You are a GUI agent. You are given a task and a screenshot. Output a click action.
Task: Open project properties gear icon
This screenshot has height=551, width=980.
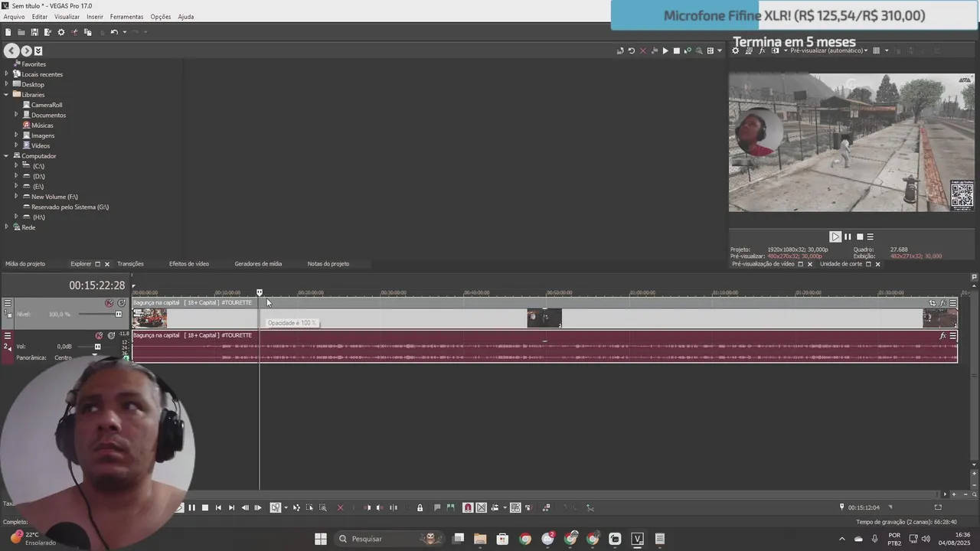(61, 32)
